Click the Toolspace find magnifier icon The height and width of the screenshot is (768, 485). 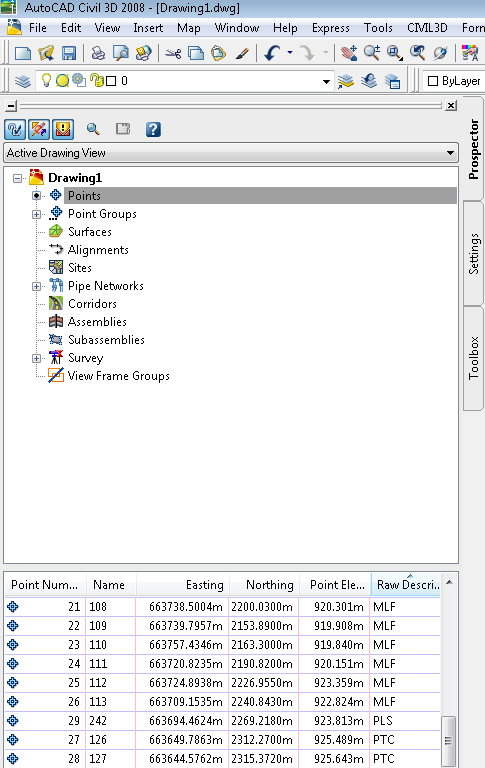click(93, 129)
